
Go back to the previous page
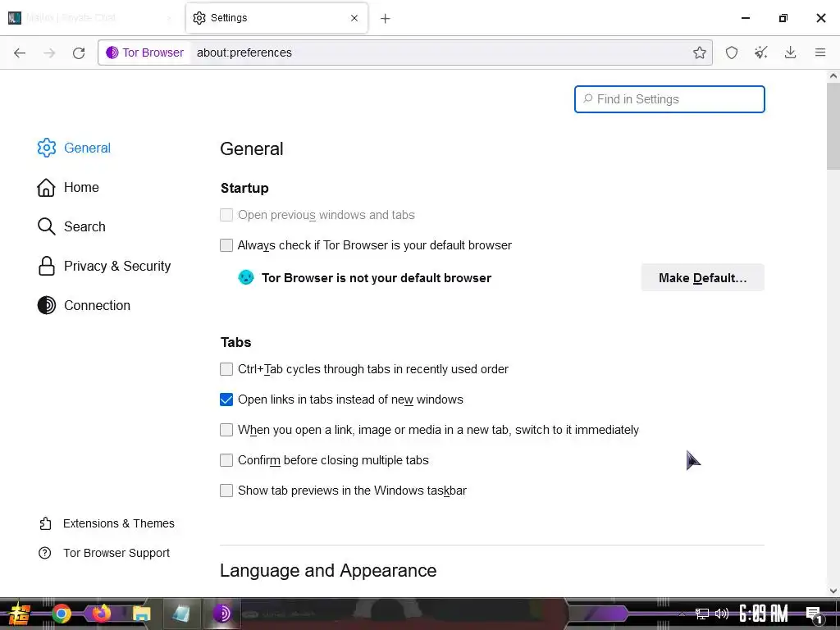20,52
